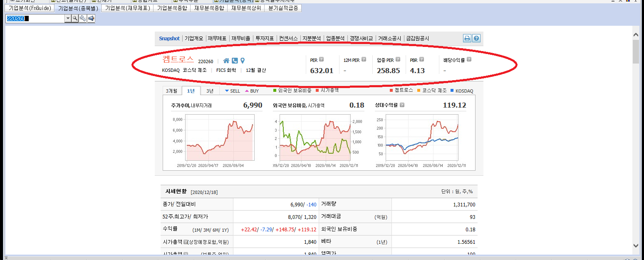Screen dimensions: 644x260
Task: Click FICS 화학 industry link
Action: tap(226, 70)
